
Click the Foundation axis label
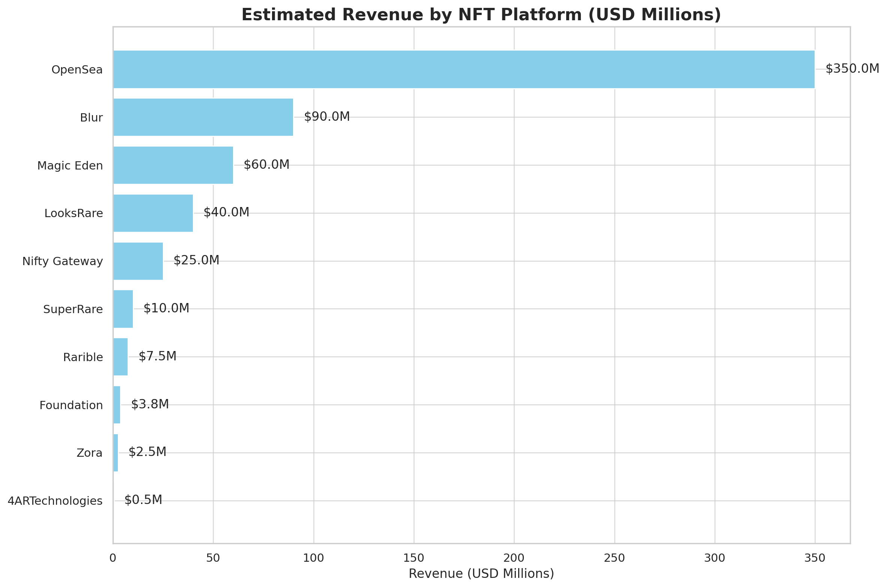pos(71,405)
